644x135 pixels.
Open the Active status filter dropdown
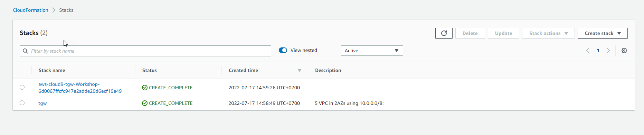pyautogui.click(x=372, y=51)
